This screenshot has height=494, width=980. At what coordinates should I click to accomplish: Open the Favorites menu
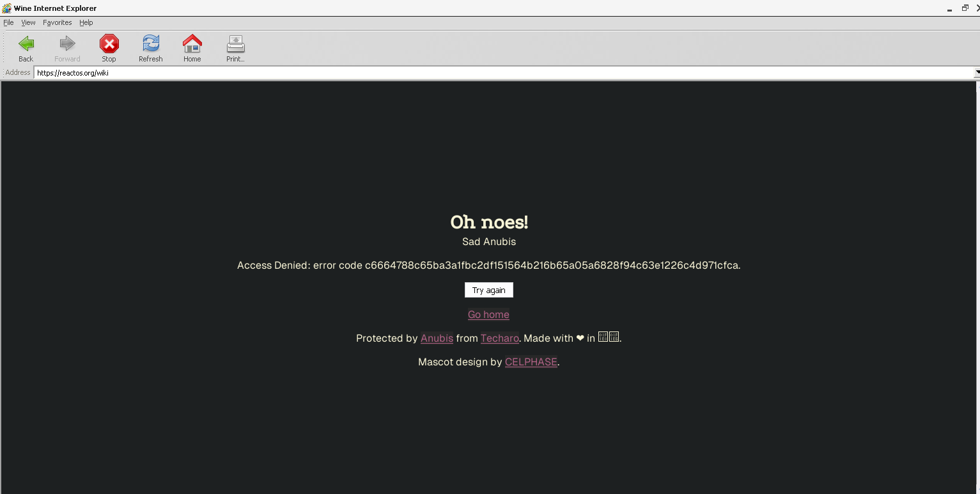[x=58, y=22]
